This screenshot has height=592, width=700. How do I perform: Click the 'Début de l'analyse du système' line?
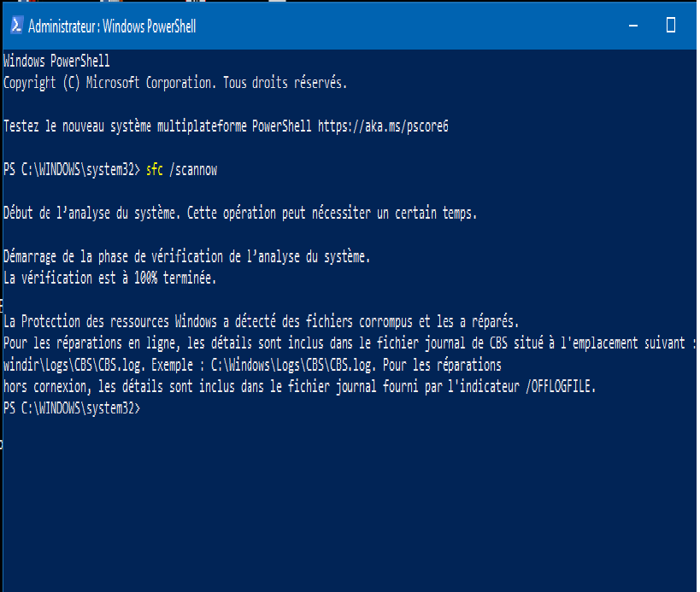coord(240,214)
